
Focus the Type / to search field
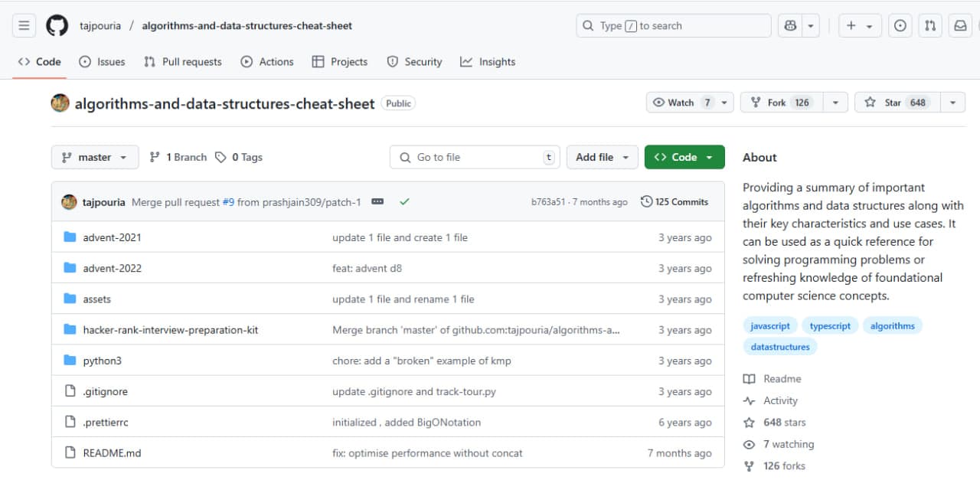[x=674, y=25]
